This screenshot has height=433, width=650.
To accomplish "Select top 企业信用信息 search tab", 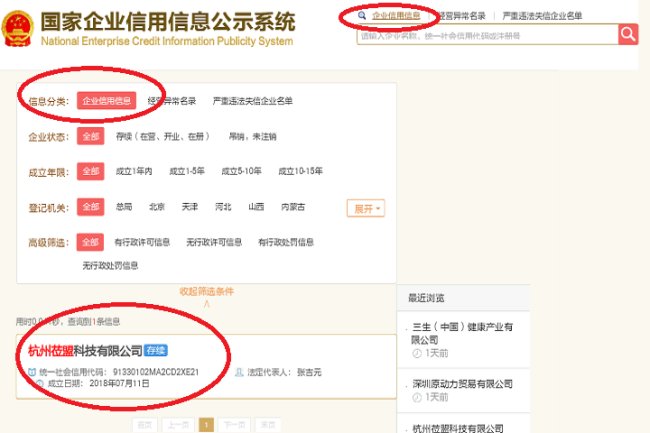I will click(x=396, y=16).
